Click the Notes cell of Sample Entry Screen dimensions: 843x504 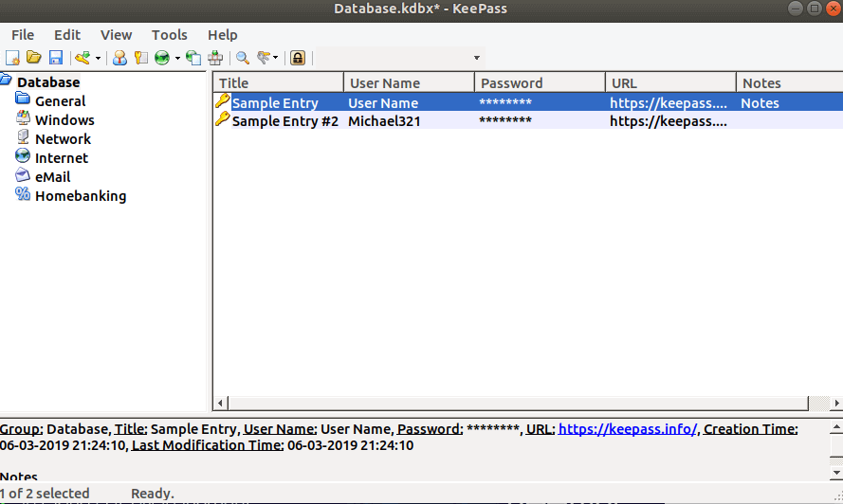[x=760, y=102]
